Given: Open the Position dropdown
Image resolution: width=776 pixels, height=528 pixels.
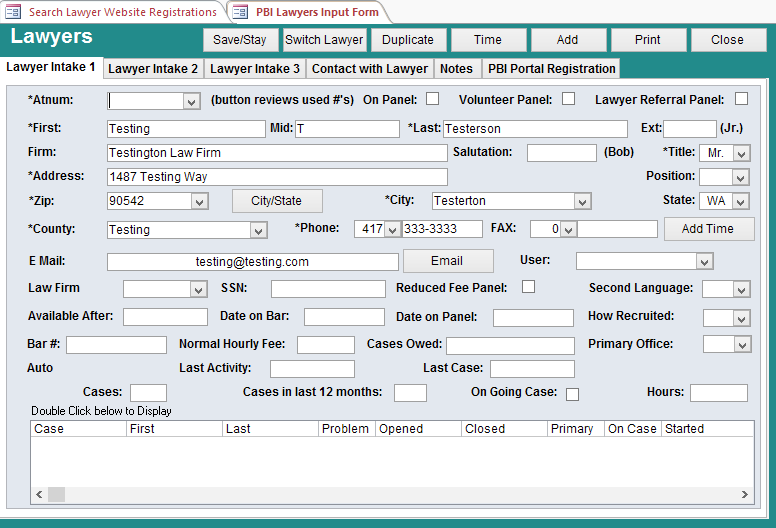Looking at the screenshot, I should tap(741, 177).
